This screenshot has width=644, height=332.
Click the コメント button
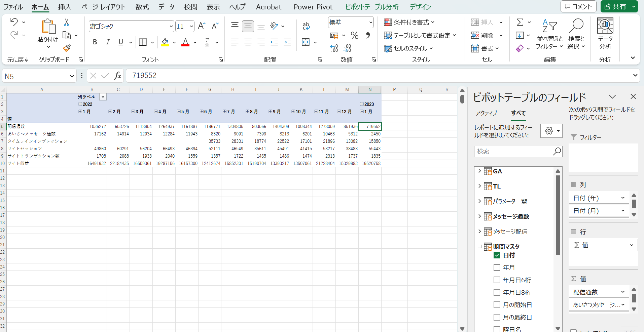(x=578, y=6)
